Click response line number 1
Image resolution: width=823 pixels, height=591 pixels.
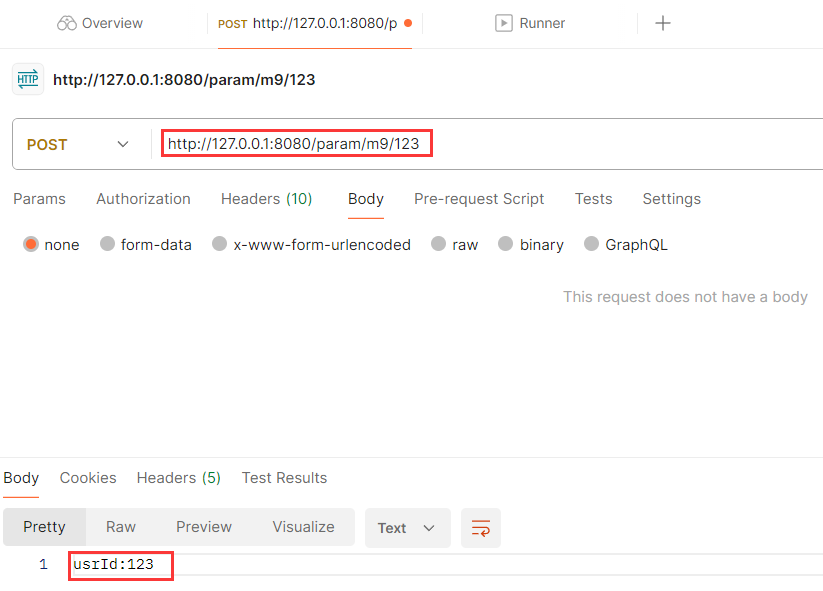(x=43, y=565)
